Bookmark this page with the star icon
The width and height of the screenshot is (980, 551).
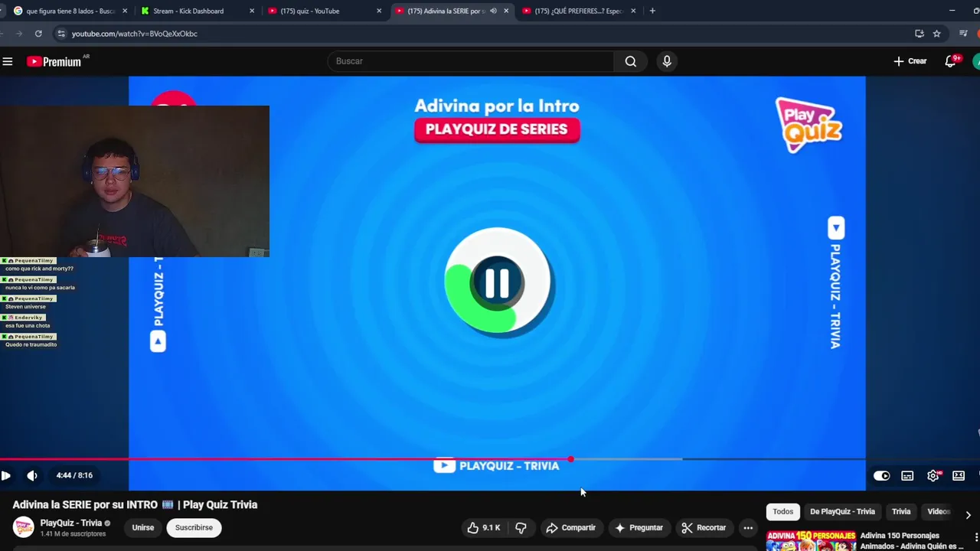pos(936,34)
